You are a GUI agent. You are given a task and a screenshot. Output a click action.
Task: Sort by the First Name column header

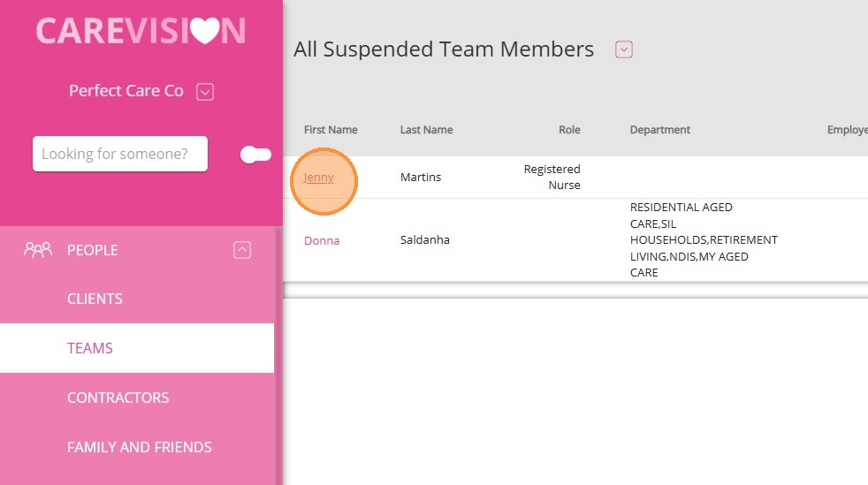331,130
